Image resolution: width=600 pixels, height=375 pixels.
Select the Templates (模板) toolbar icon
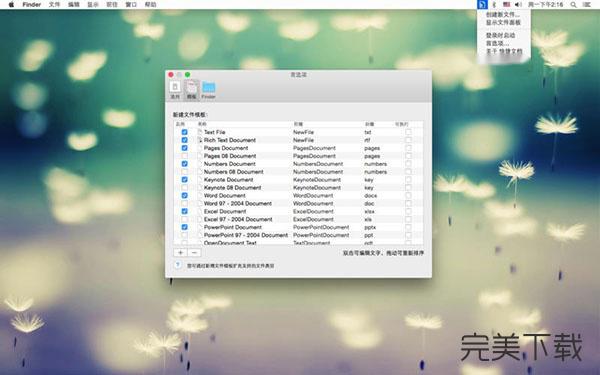[x=191, y=90]
